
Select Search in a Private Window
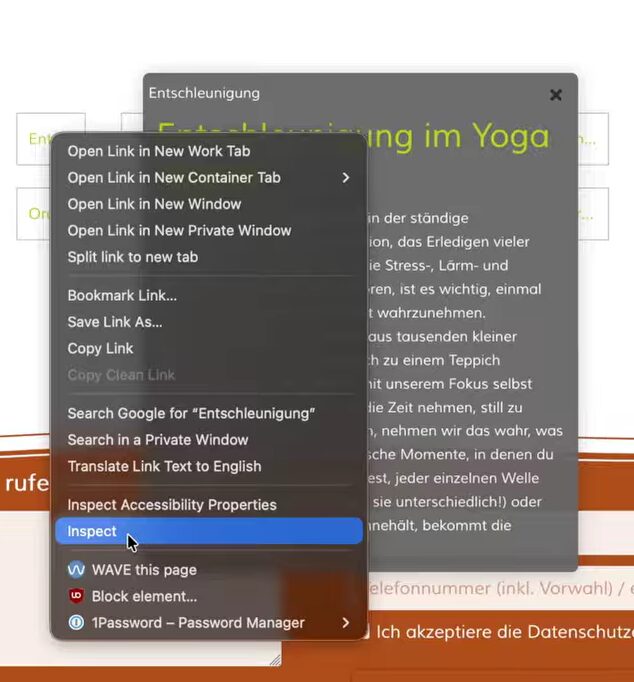click(x=209, y=440)
